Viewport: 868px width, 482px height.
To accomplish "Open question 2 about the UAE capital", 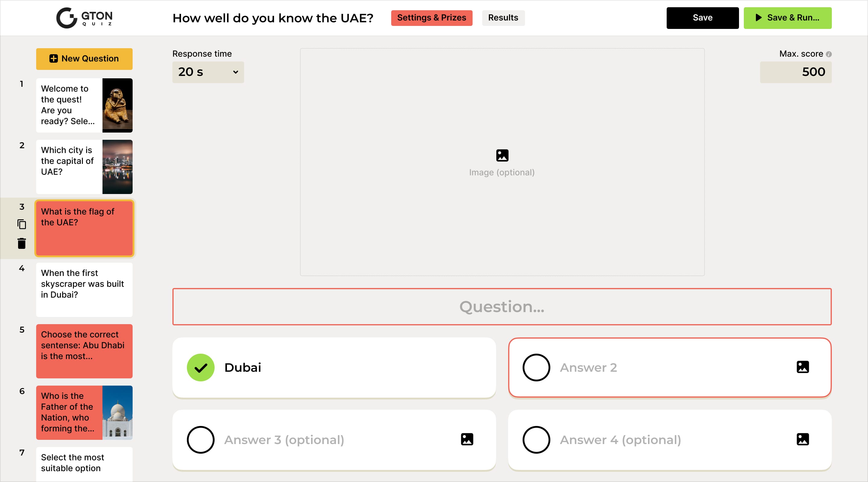I will click(84, 167).
